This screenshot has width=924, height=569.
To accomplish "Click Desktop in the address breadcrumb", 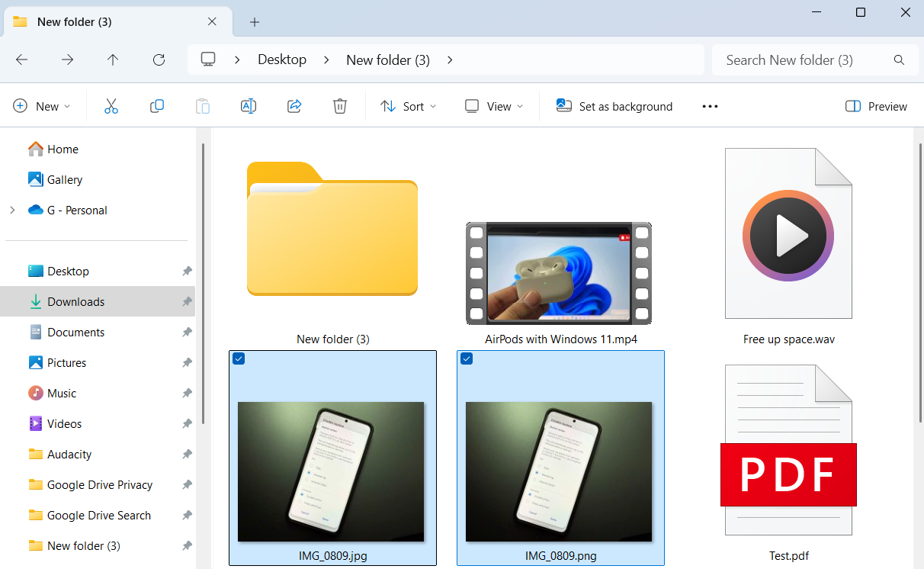I will coord(282,59).
